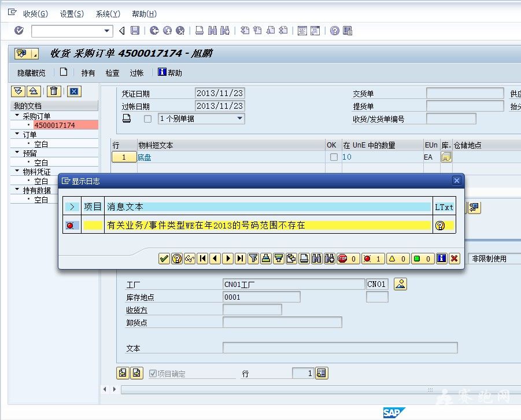This screenshot has height=420, width=521.
Task: Click the horizontal scrollbar at the bottom
Action: coord(321,389)
